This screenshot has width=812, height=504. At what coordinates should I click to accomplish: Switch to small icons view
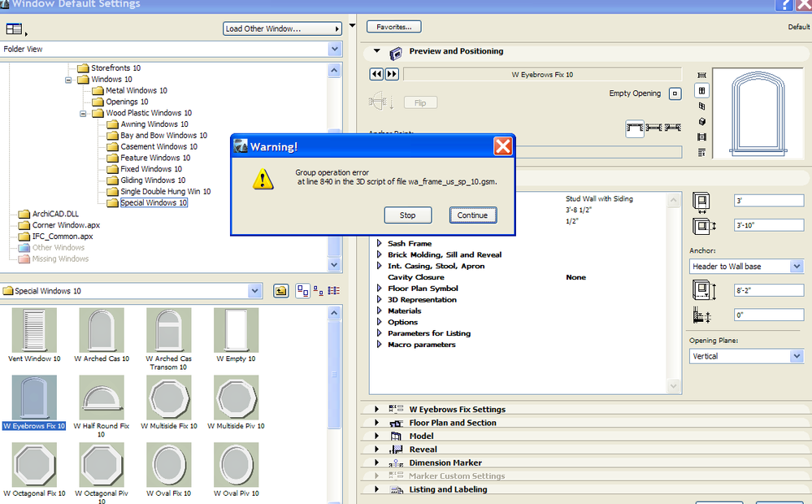[x=319, y=291]
